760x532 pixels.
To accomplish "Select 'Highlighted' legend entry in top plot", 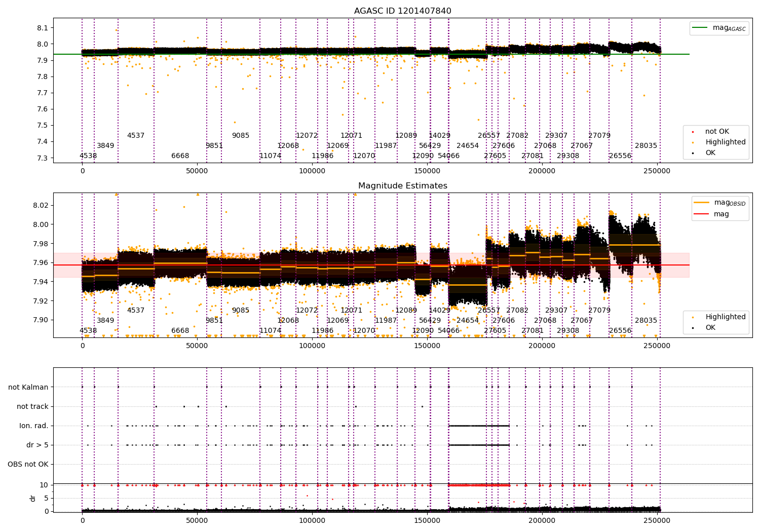I will [x=719, y=142].
